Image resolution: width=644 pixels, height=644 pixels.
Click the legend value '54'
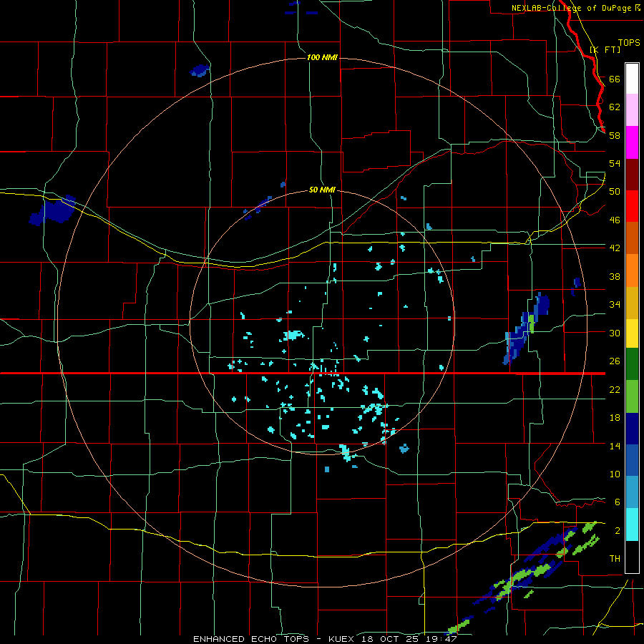tap(615, 163)
